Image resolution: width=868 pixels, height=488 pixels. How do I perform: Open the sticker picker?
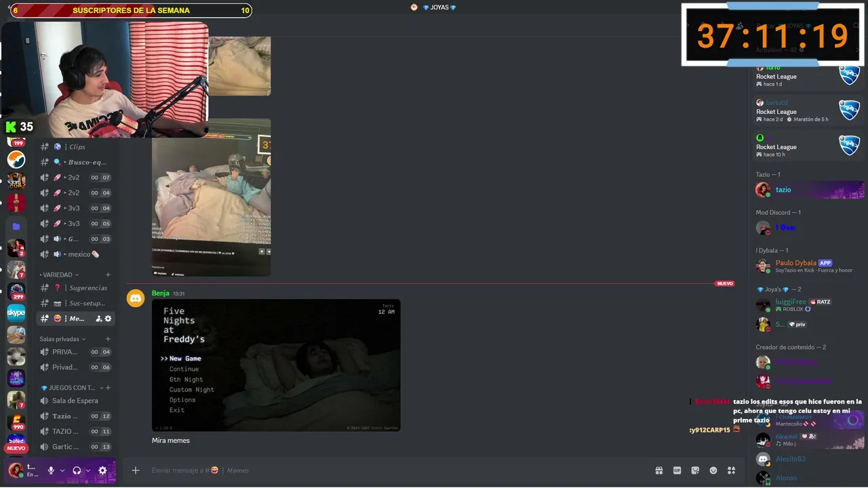pyautogui.click(x=695, y=470)
